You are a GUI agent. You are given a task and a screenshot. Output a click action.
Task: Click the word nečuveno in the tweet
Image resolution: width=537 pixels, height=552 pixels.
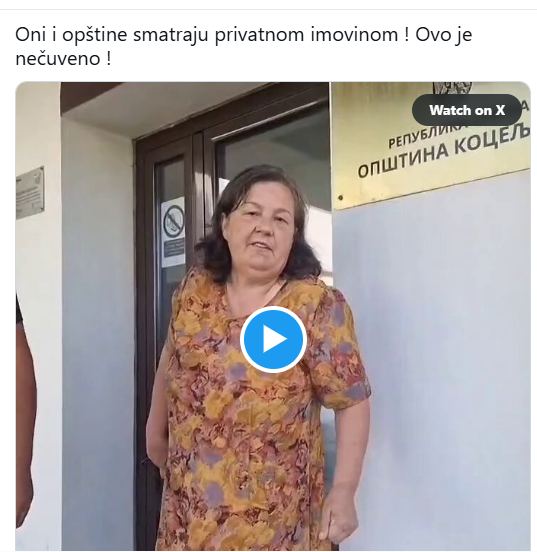click(58, 58)
